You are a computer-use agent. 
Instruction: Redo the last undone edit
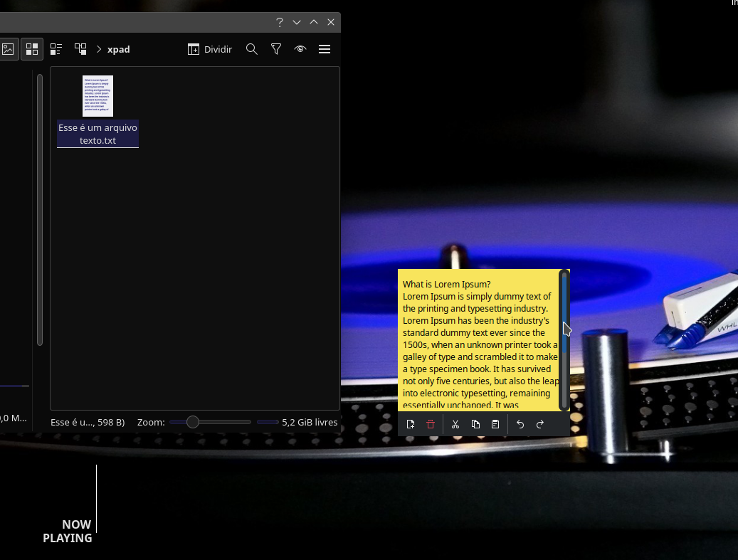[x=540, y=423]
